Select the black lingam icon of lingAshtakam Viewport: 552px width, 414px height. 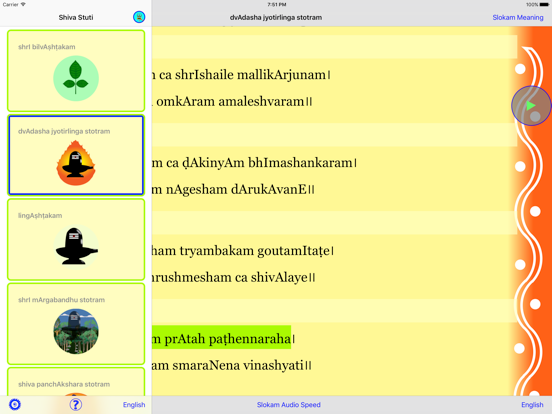click(x=76, y=247)
